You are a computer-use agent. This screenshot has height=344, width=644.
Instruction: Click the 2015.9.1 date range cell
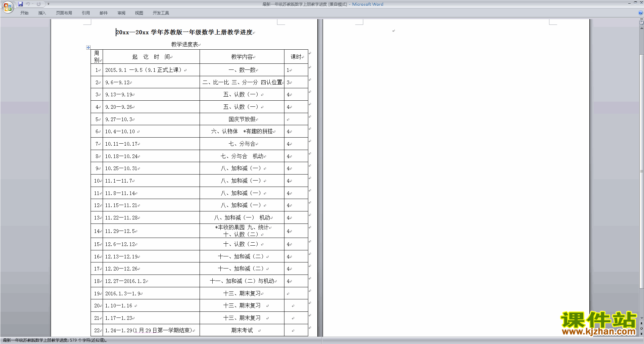coord(151,70)
